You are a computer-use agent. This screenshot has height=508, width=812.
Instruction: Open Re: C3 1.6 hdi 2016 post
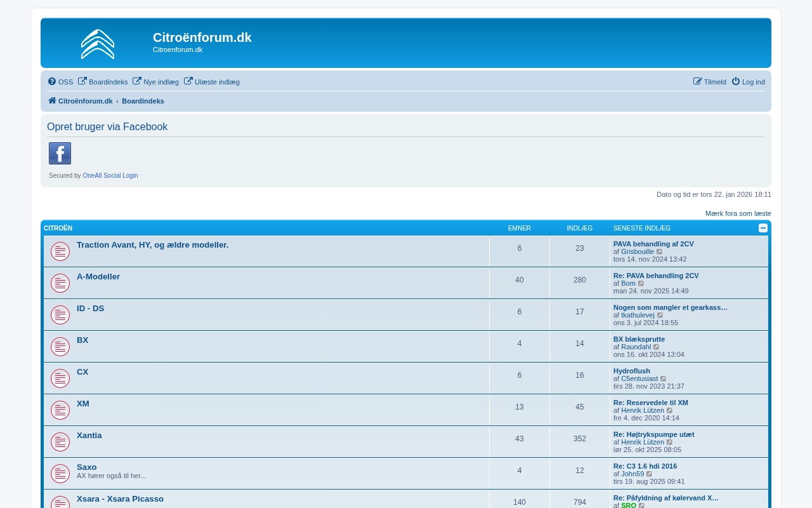click(x=645, y=466)
